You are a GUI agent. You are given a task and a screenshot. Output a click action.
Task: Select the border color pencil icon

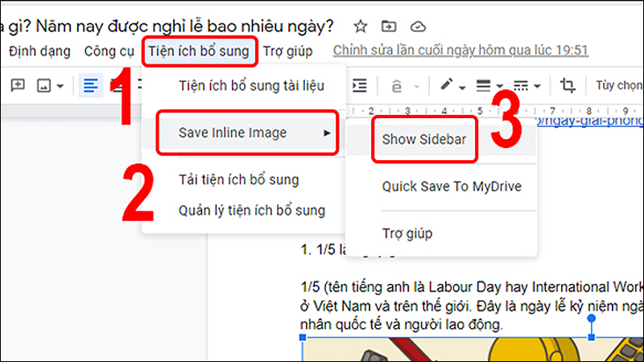(447, 84)
